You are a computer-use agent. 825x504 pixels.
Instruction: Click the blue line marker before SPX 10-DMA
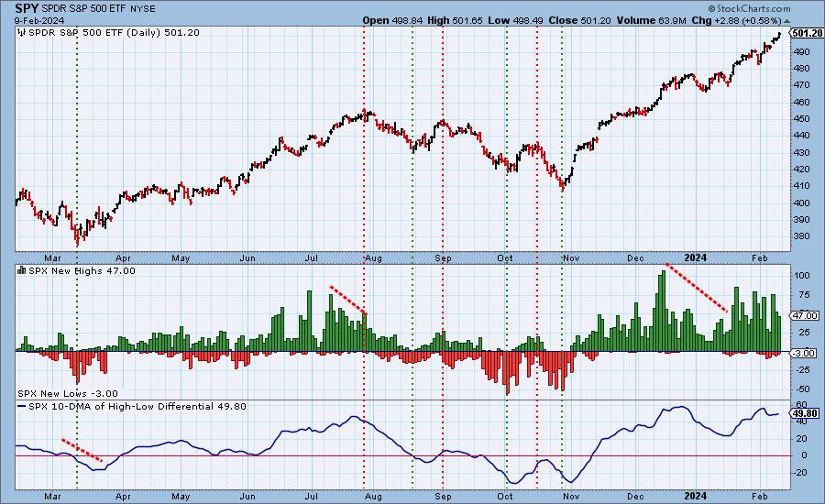(22, 406)
